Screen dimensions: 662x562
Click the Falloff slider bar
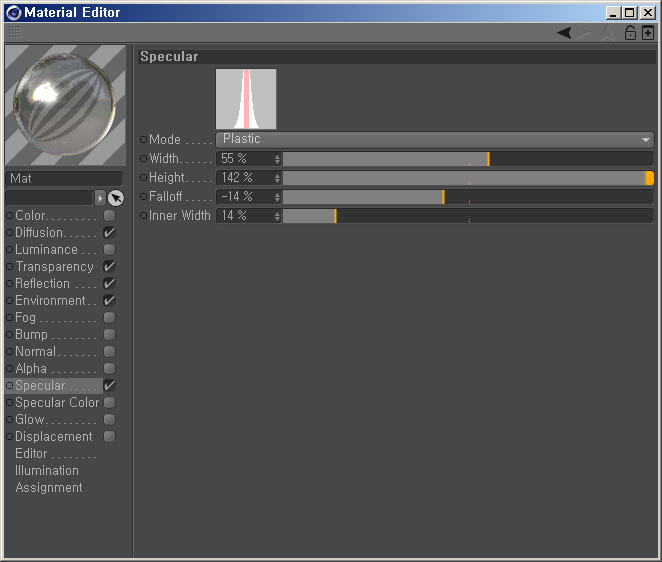pyautogui.click(x=468, y=197)
